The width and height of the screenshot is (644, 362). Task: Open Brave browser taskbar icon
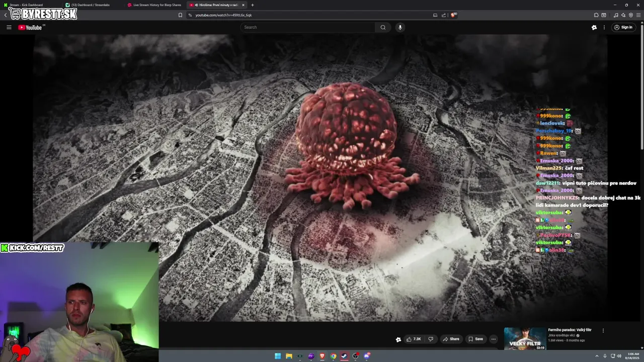tap(322, 356)
